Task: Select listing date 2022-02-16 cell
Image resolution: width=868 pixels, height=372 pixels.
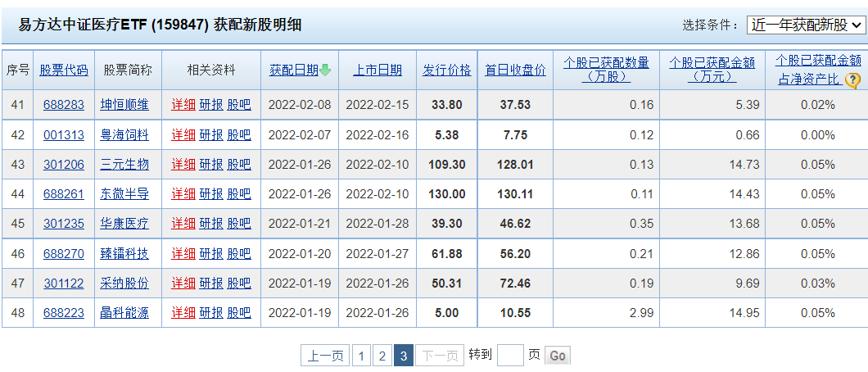Action: coord(377,134)
